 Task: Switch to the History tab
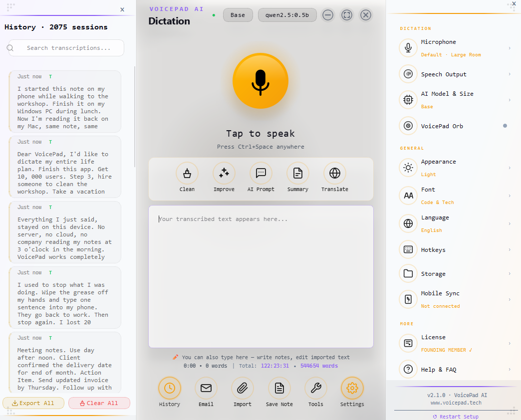coord(169,393)
